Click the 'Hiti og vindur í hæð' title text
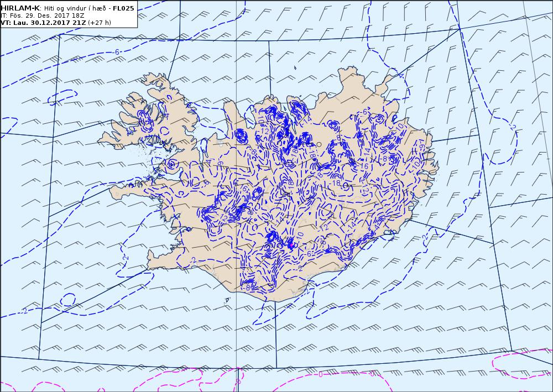Image resolution: width=553 pixels, height=392 pixels. 75,8
